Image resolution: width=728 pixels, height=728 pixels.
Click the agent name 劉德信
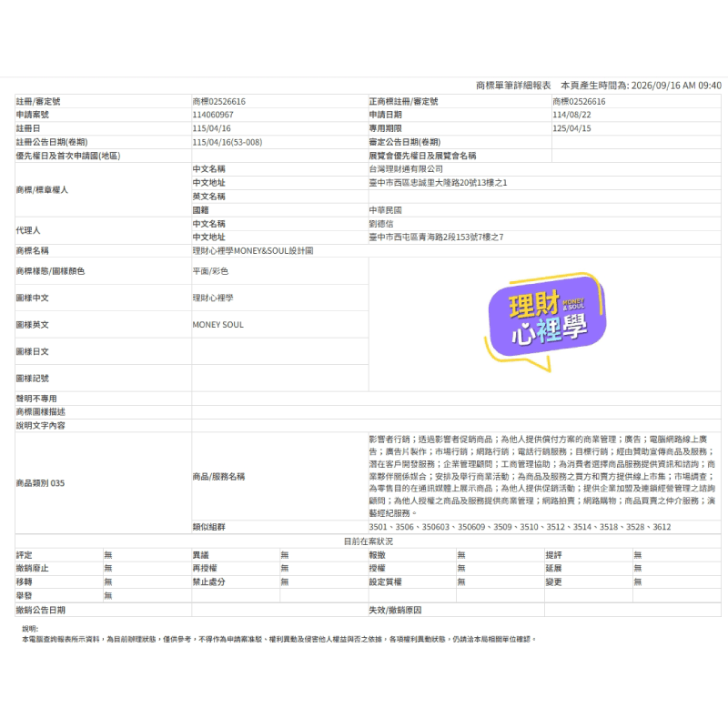tap(380, 224)
